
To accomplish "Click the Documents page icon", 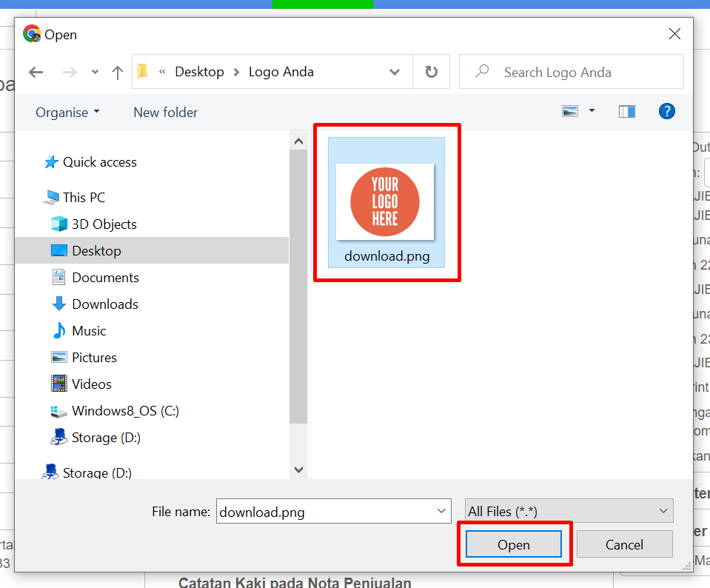I will pos(59,277).
